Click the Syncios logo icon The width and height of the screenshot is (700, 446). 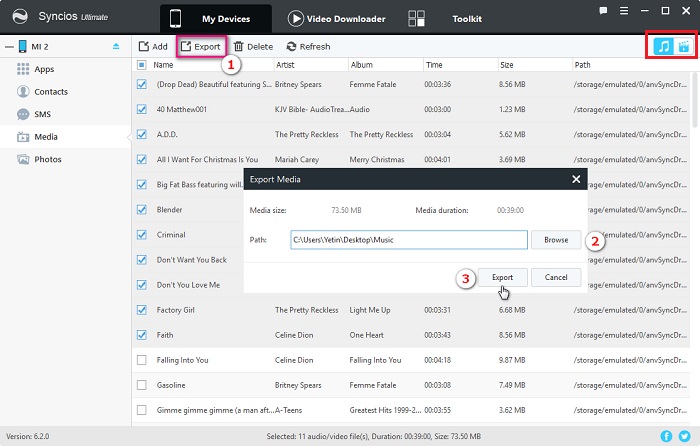pyautogui.click(x=20, y=17)
